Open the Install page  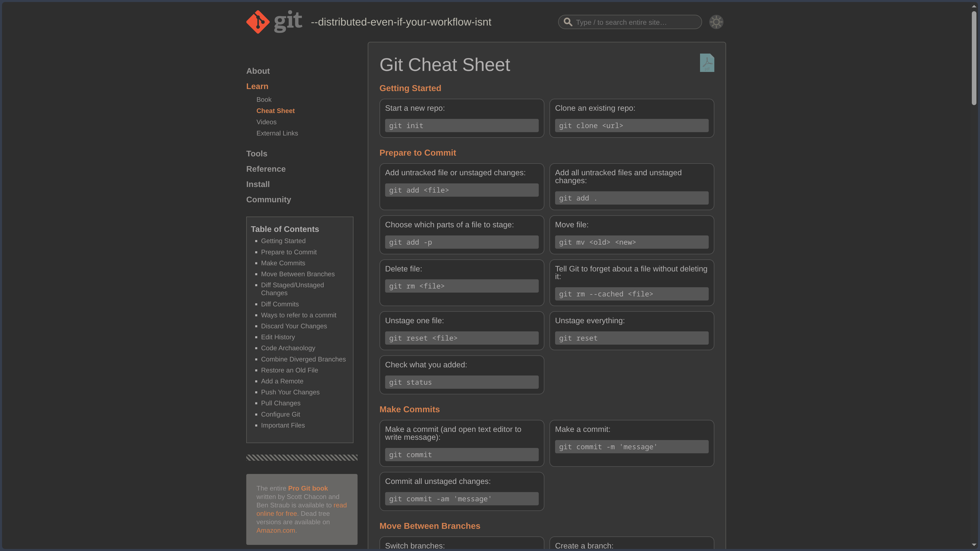click(x=258, y=184)
